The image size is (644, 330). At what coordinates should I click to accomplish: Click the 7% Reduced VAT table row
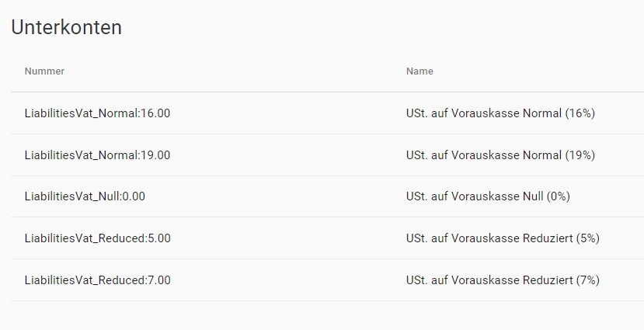327,280
